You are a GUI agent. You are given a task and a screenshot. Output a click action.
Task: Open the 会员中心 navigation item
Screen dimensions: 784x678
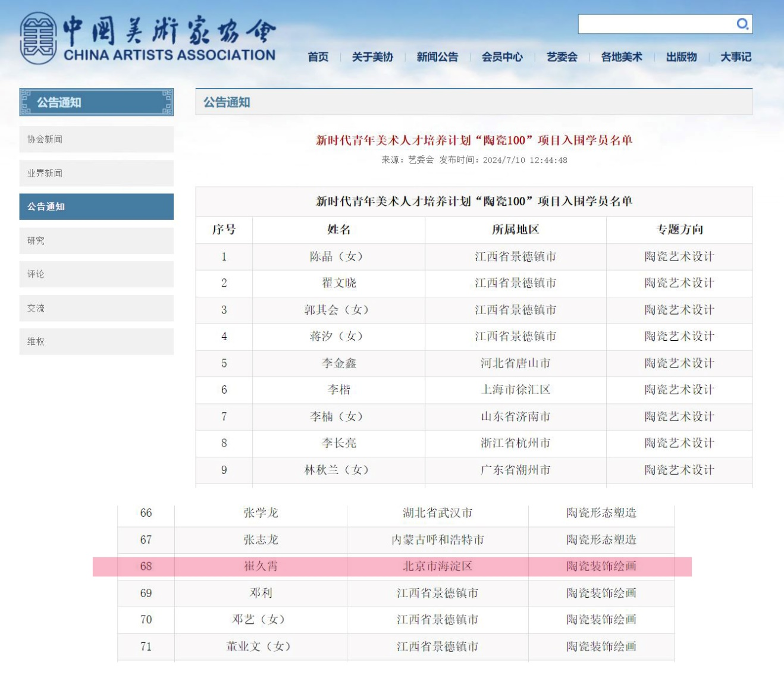coord(502,57)
